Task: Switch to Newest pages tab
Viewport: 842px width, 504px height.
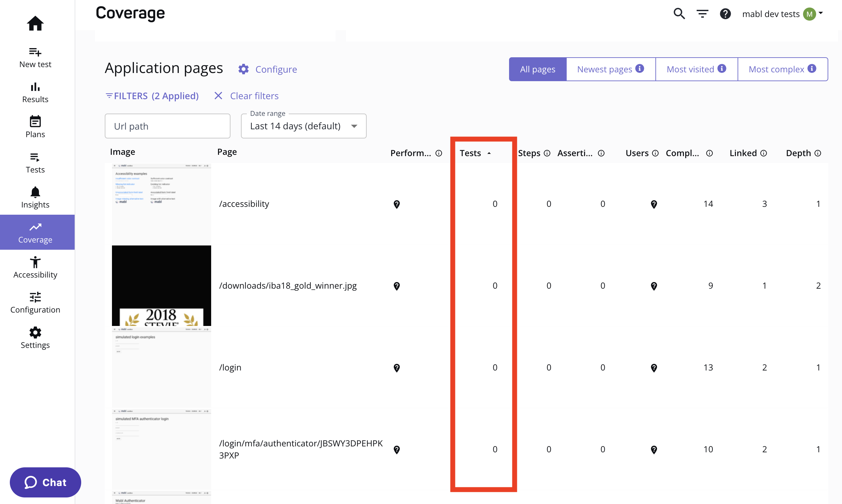Action: coord(610,69)
